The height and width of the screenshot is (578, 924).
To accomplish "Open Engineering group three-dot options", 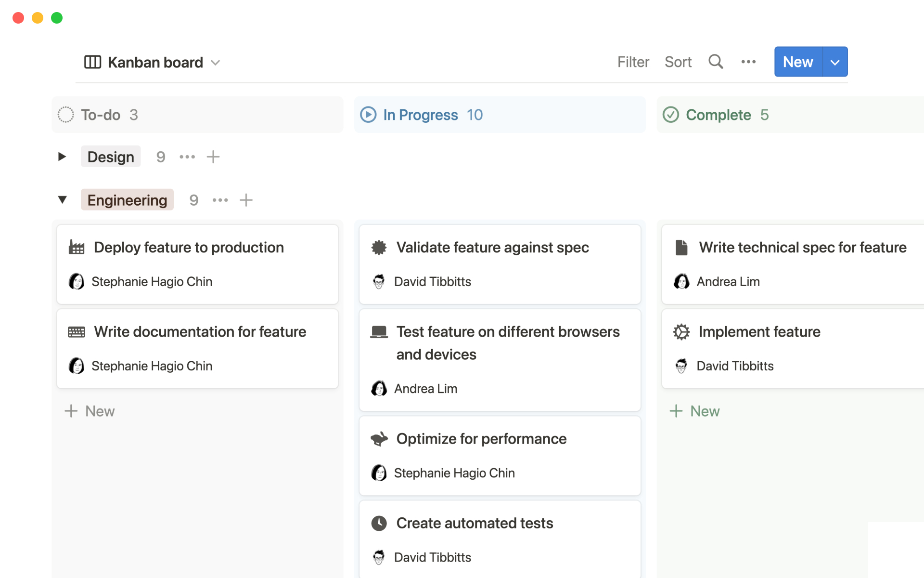I will [x=220, y=200].
